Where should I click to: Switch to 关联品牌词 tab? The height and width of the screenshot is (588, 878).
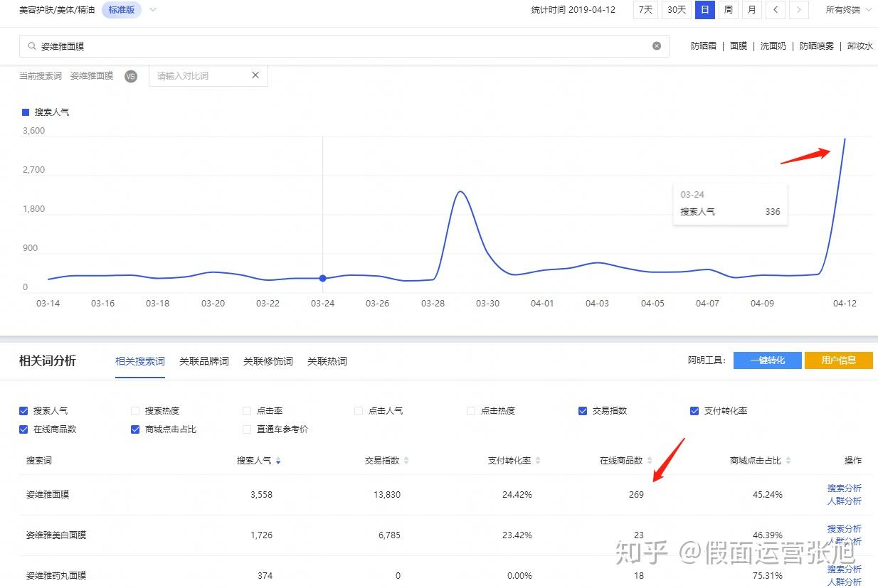click(x=204, y=361)
